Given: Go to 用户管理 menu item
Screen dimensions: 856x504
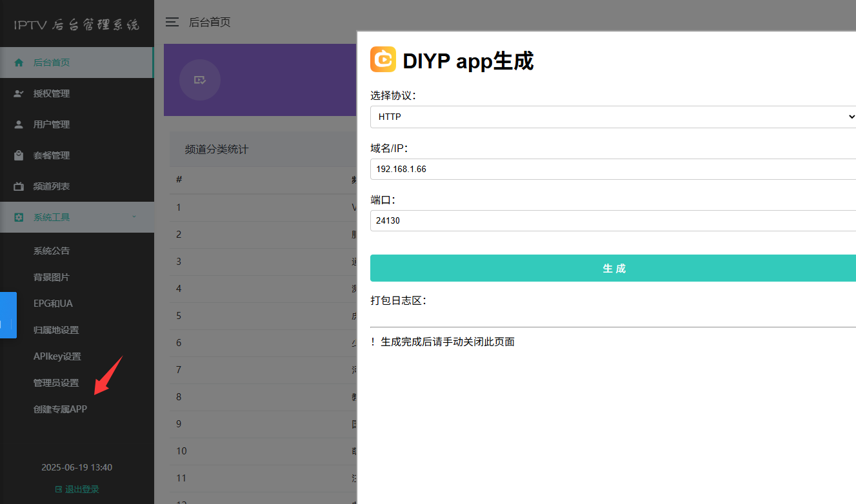Looking at the screenshot, I should tap(77, 124).
